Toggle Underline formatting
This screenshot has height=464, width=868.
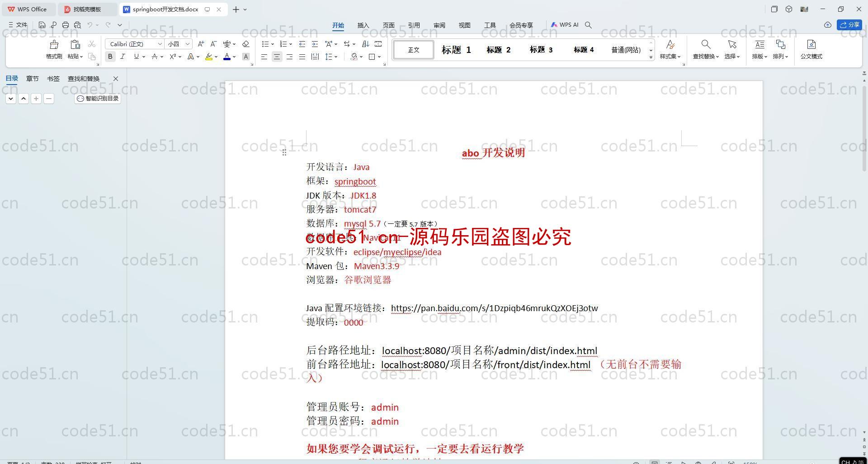[136, 57]
